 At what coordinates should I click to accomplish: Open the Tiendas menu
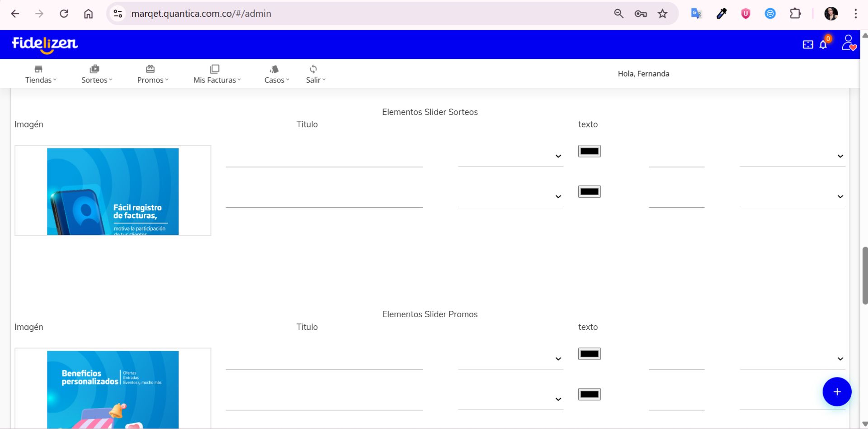point(41,74)
